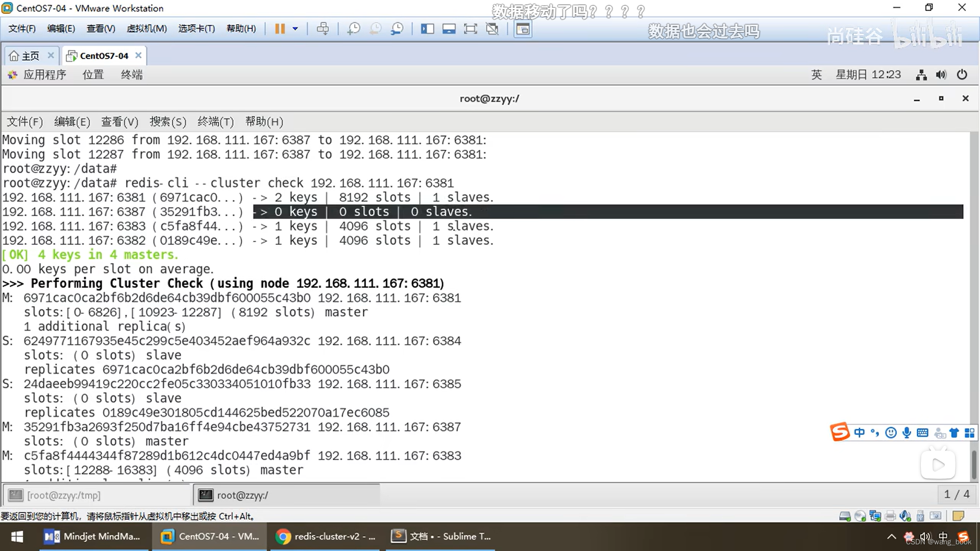
Task: Open the 位置 places menu
Action: click(x=93, y=75)
